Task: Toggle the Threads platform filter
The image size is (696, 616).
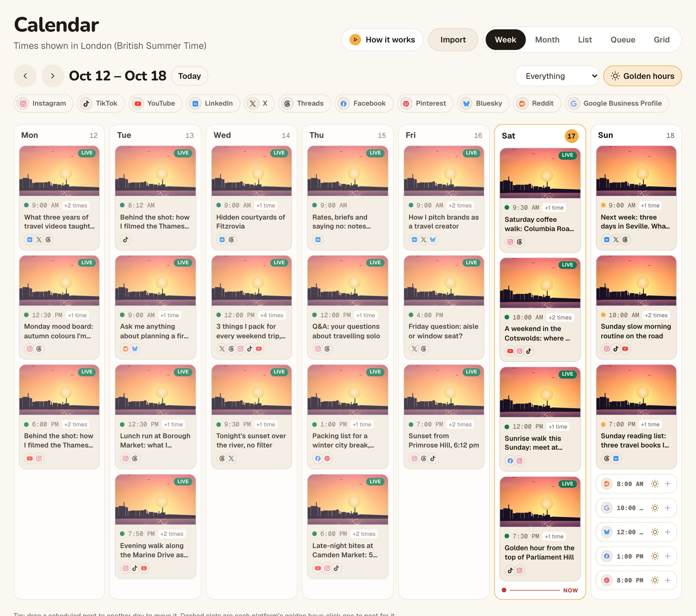Action: 305,103
